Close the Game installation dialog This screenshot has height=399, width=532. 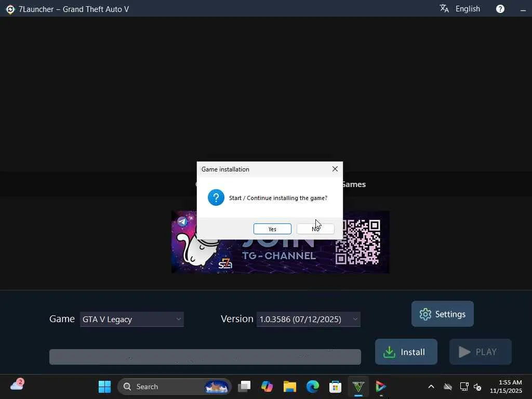click(335, 169)
